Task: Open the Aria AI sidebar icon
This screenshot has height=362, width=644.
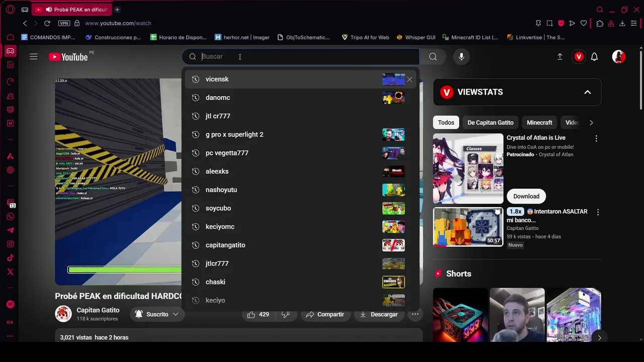Action: 10,156
